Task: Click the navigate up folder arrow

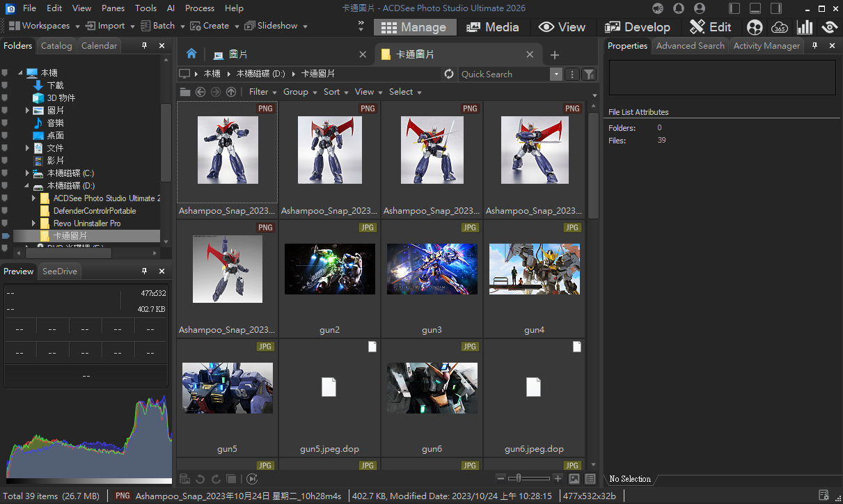Action: (x=231, y=92)
